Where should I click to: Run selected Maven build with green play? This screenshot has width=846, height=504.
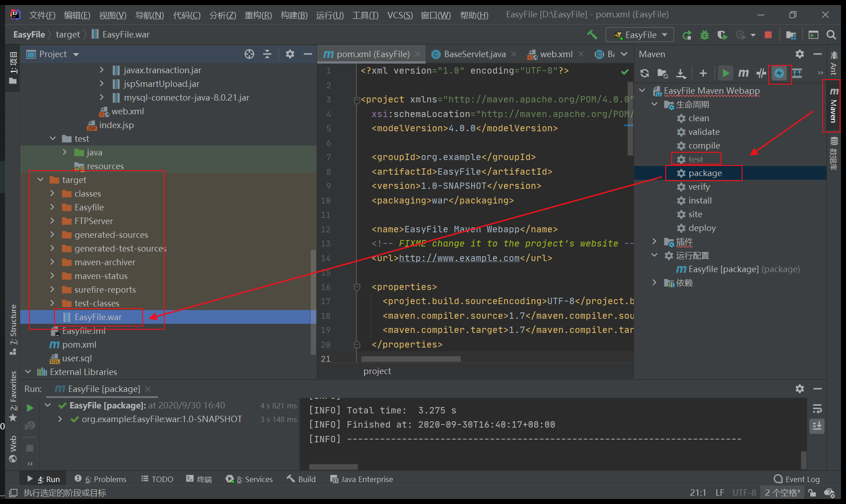tap(726, 73)
